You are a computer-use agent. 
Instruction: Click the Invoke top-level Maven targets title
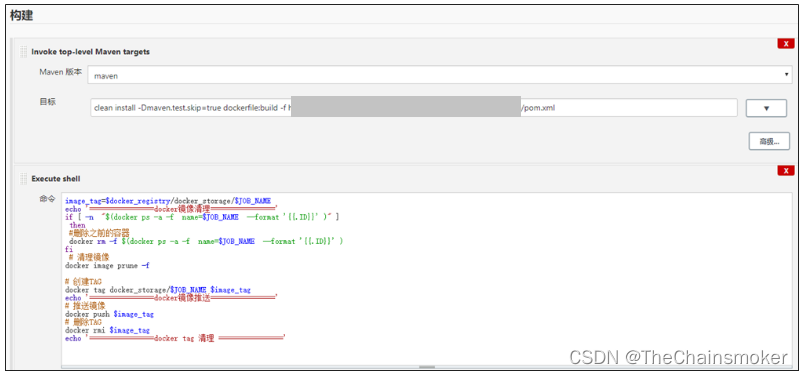coord(91,52)
